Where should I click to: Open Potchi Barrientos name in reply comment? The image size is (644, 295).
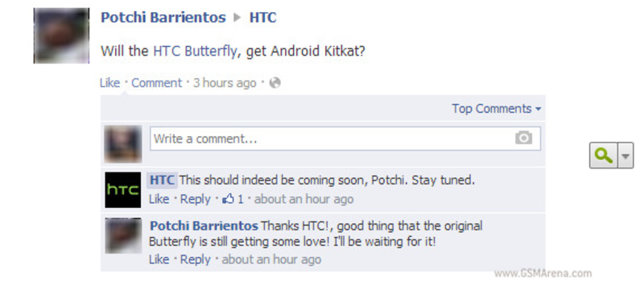coord(204,226)
